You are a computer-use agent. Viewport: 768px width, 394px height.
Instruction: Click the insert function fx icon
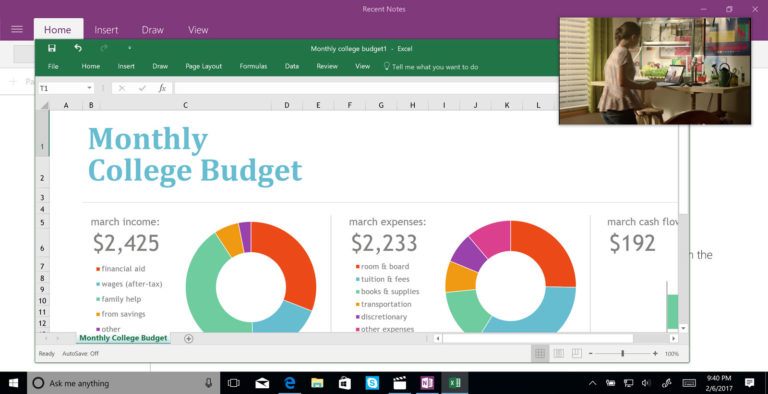tap(162, 88)
